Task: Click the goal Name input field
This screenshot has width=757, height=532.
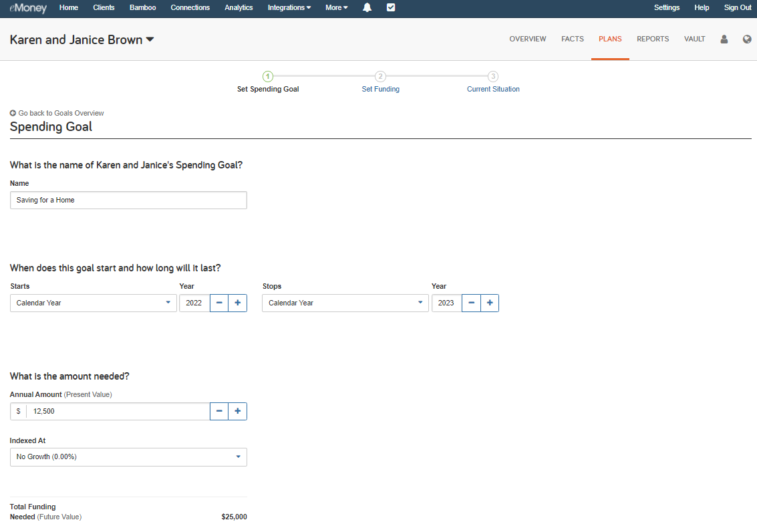Action: 128,201
